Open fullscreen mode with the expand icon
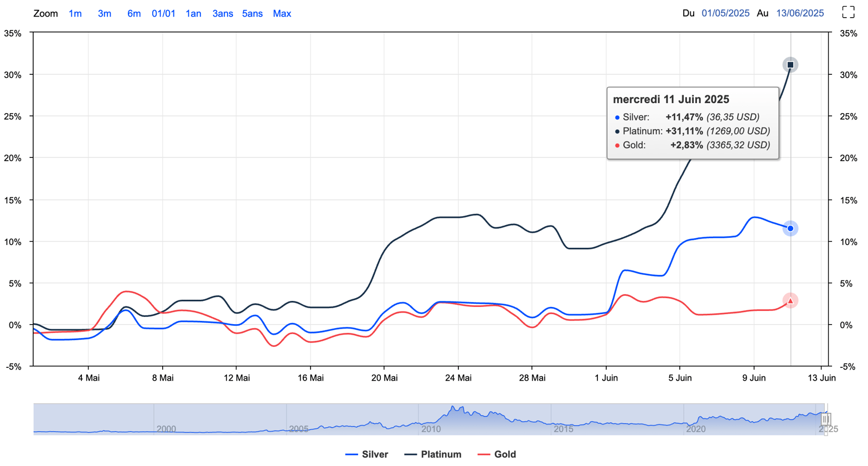 point(848,12)
